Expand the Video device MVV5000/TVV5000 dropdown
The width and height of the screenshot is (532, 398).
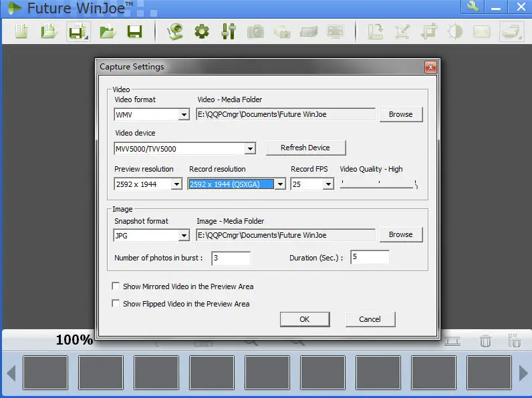250,148
